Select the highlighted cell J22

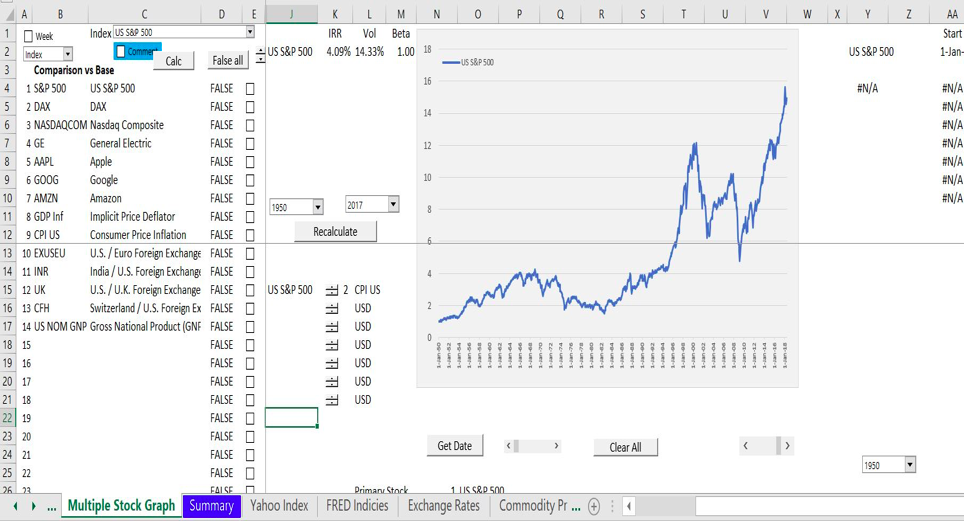point(292,418)
